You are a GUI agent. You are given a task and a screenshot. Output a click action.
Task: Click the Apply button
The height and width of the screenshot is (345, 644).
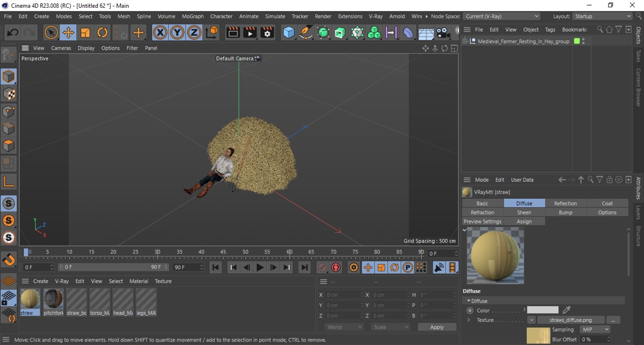[437, 327]
